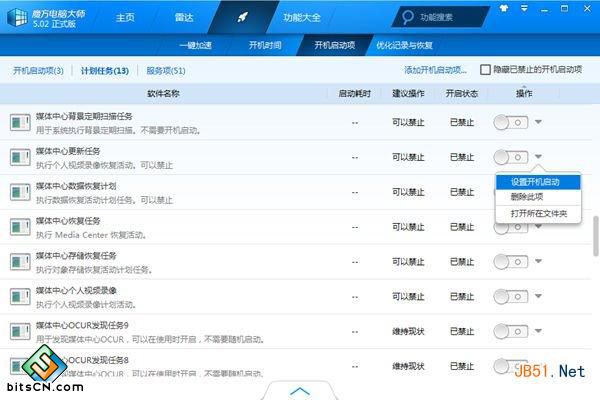
Task: Click 可以禁止 for 媒体中心数据恢复计划
Action: pos(408,192)
